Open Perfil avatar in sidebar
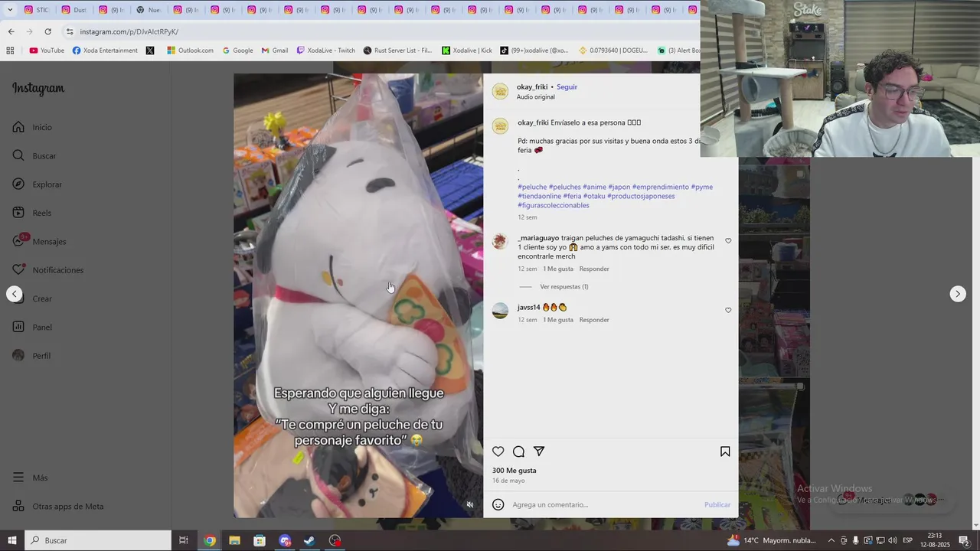980x551 pixels. click(x=18, y=356)
